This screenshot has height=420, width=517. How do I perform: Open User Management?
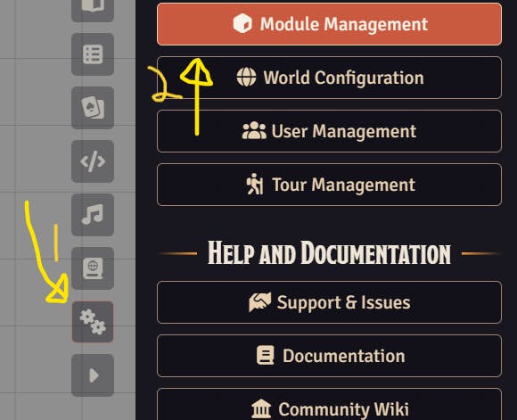click(x=330, y=131)
